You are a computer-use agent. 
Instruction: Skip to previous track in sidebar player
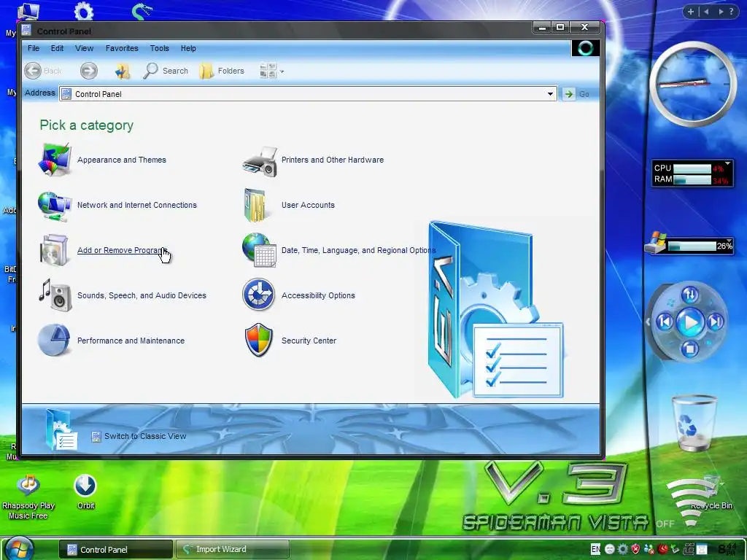(665, 322)
